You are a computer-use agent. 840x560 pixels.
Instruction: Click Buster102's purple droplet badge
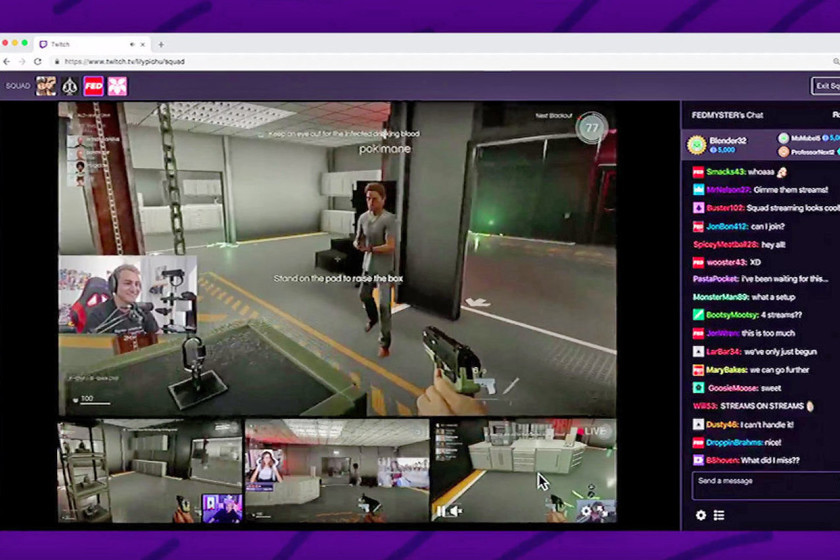tap(698, 208)
